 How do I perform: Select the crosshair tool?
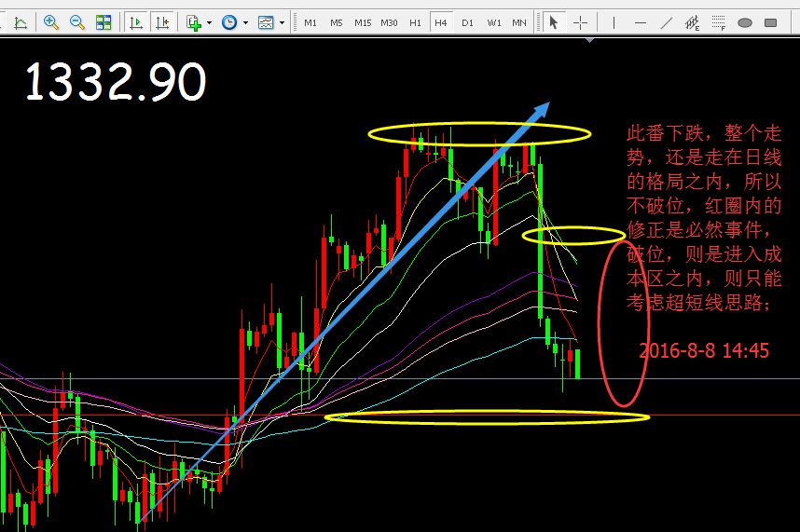tap(580, 23)
